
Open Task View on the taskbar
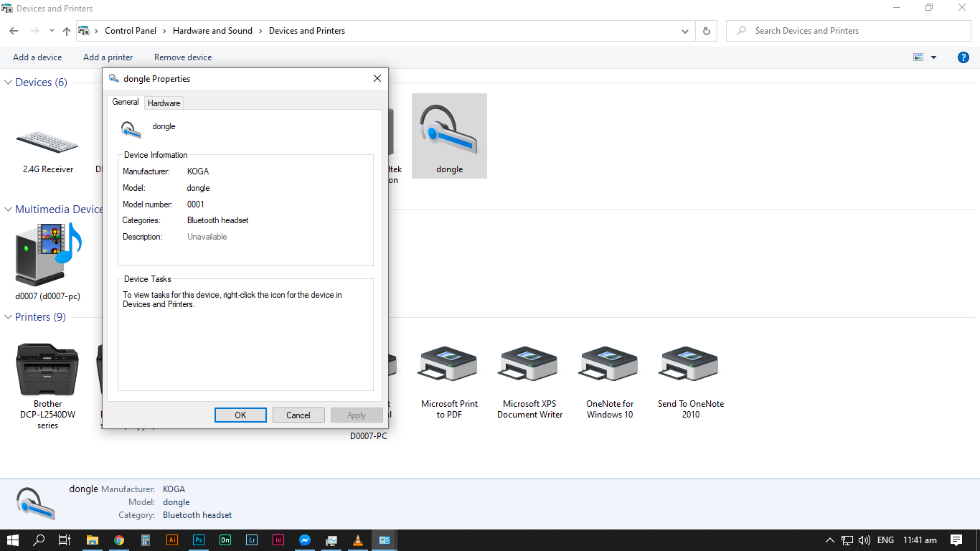click(65, 540)
